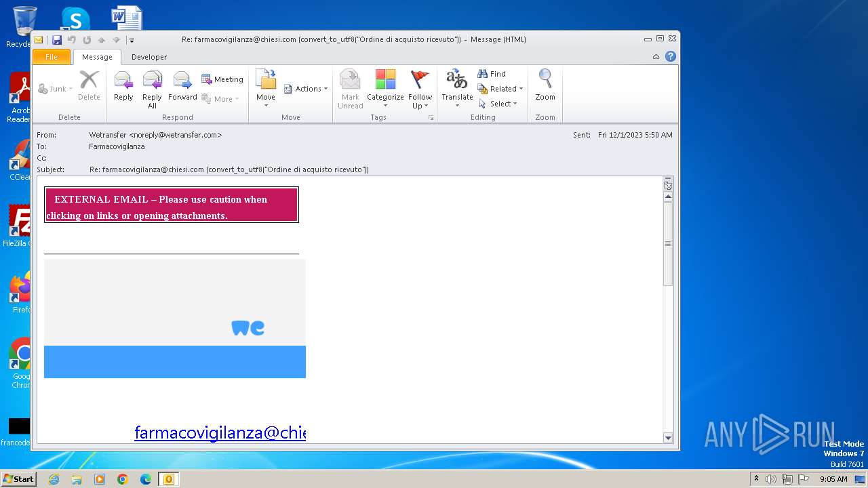The image size is (868, 488).
Task: Open the Windows Start menu
Action: [18, 479]
